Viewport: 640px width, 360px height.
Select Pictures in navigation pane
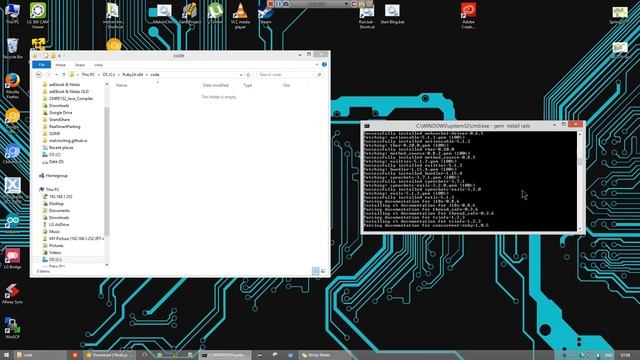pos(56,245)
